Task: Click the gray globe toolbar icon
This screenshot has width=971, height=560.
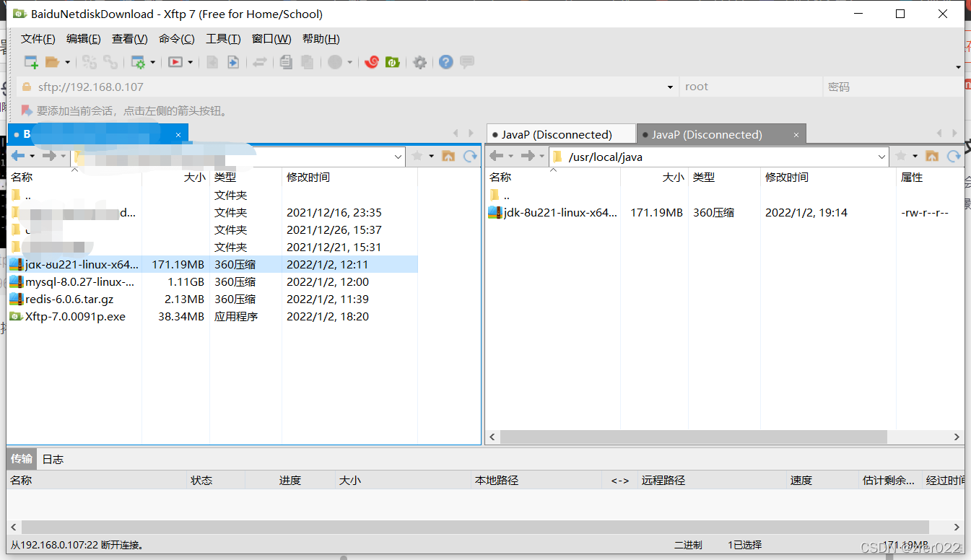Action: pyautogui.click(x=335, y=62)
